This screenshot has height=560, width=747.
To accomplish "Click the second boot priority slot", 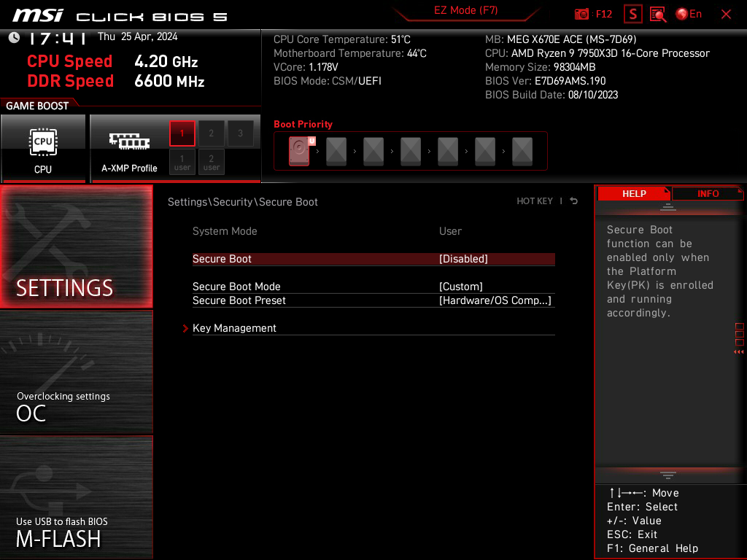I will coord(336,151).
